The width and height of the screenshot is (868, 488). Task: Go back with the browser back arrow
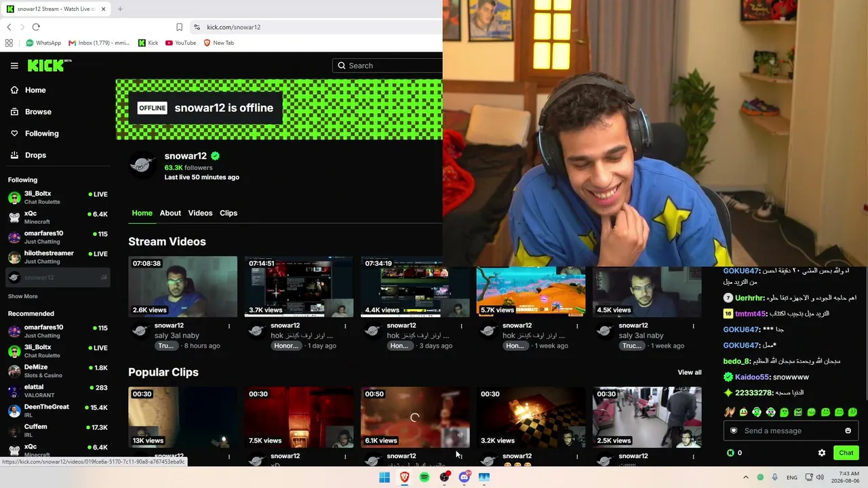(9, 27)
